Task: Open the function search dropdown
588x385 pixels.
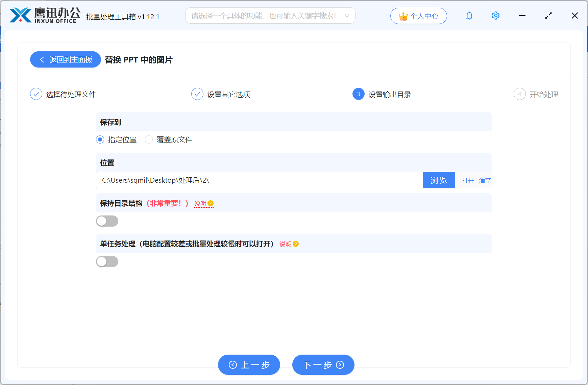Action: pos(347,16)
